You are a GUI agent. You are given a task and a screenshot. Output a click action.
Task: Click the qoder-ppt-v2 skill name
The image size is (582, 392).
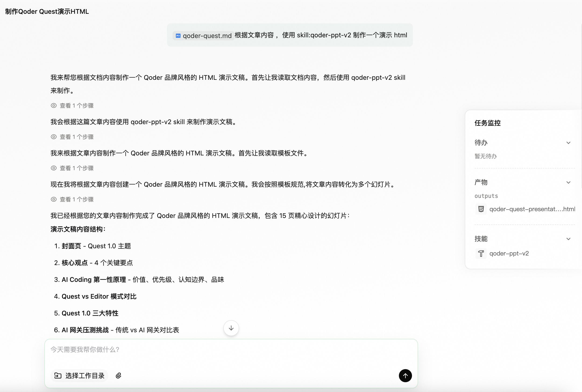click(509, 253)
